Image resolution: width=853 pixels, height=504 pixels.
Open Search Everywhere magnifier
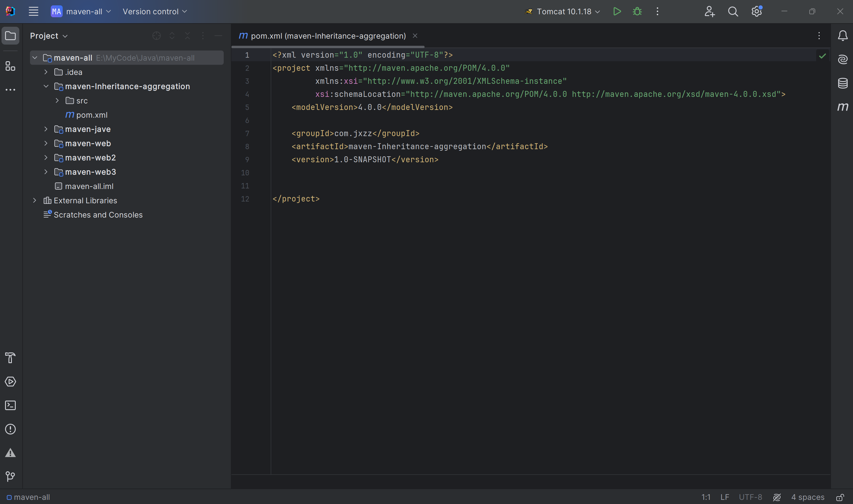(x=733, y=12)
